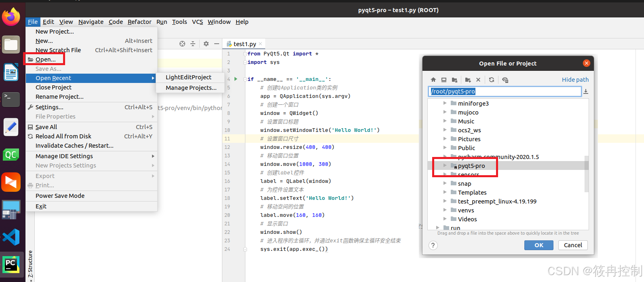Open Firefox from the dock
Screen dimensions: 644x282
point(11,17)
